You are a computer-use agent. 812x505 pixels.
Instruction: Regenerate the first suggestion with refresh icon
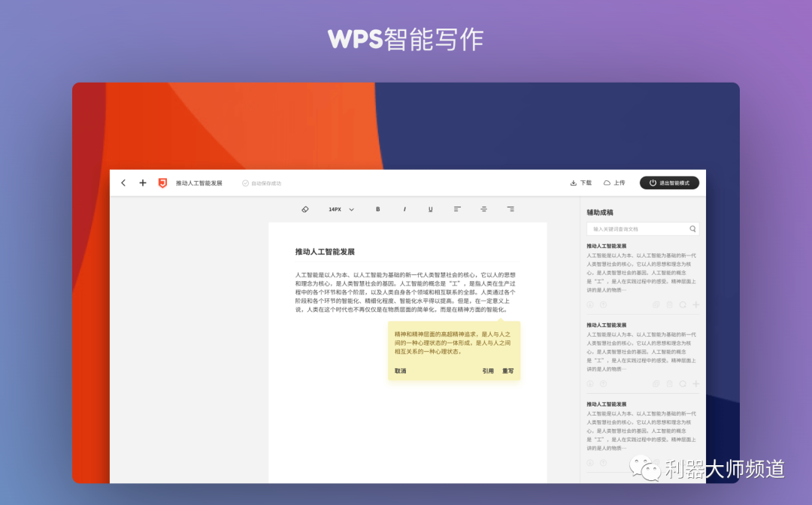tap(683, 304)
